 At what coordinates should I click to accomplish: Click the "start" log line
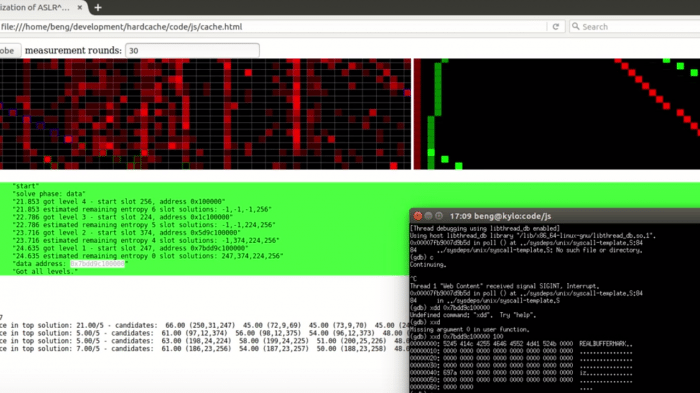click(26, 186)
